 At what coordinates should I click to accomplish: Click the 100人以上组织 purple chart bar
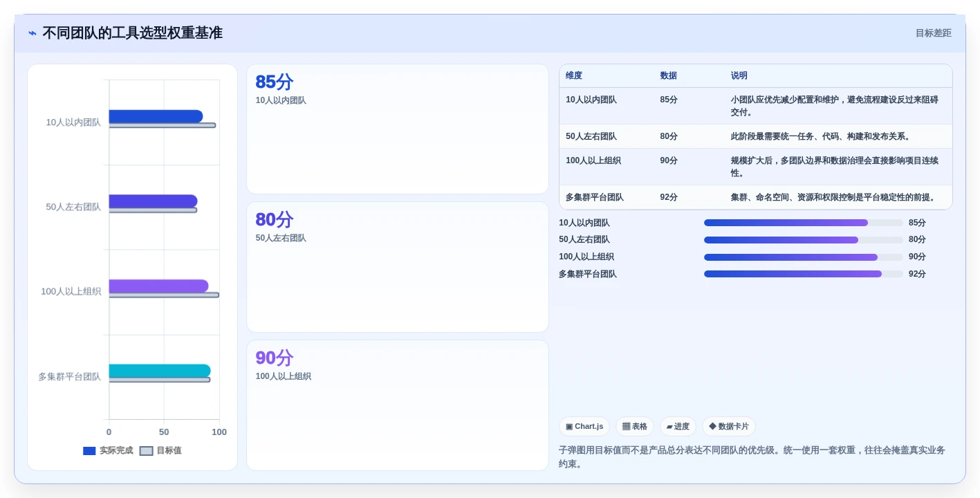[158, 286]
